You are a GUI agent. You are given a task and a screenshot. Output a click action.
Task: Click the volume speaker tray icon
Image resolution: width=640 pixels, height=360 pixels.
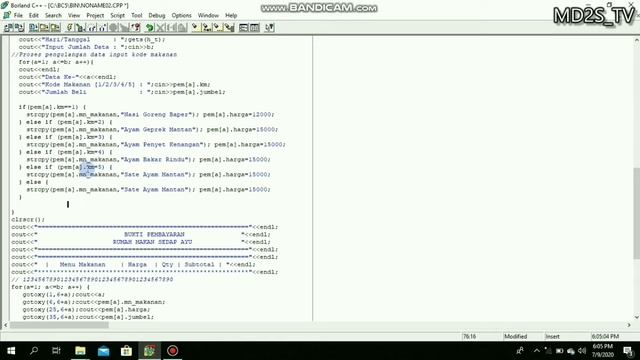[x=582, y=351]
